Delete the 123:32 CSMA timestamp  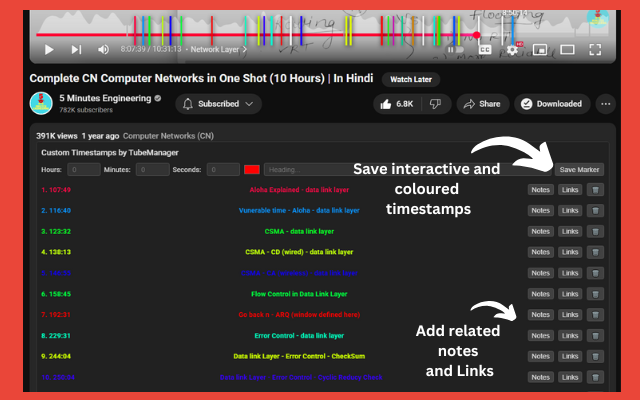[x=595, y=231]
